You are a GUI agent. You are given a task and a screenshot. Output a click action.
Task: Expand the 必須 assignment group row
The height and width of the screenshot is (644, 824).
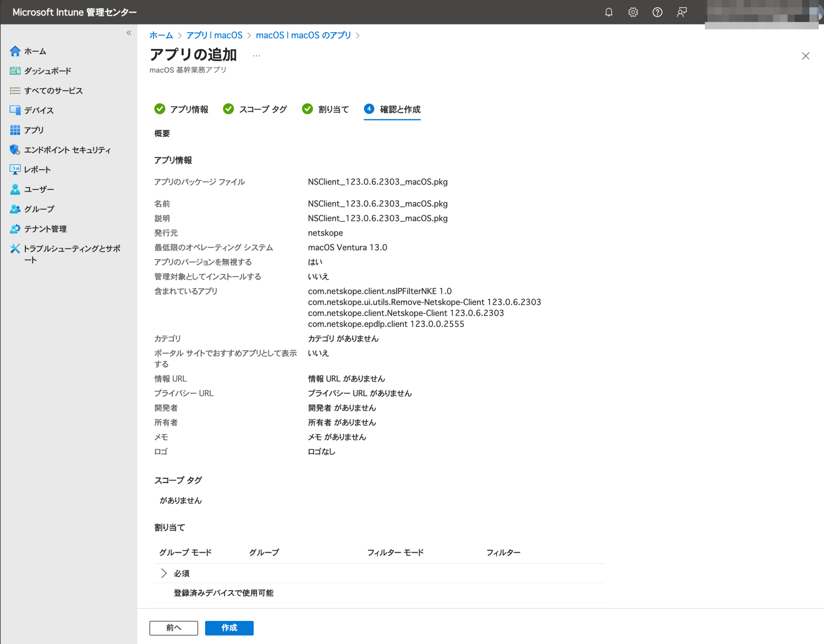click(x=164, y=573)
